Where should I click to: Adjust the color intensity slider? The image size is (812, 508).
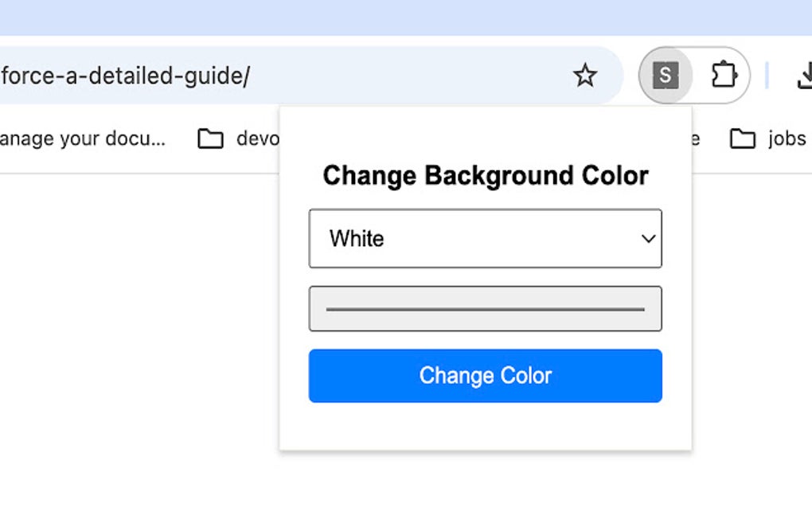tap(485, 307)
